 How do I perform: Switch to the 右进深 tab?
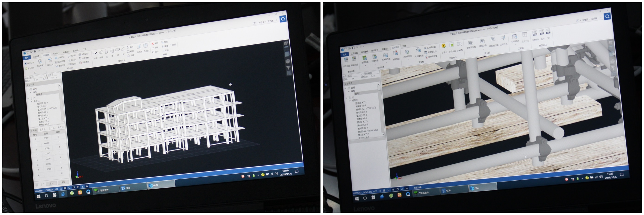[61, 127]
